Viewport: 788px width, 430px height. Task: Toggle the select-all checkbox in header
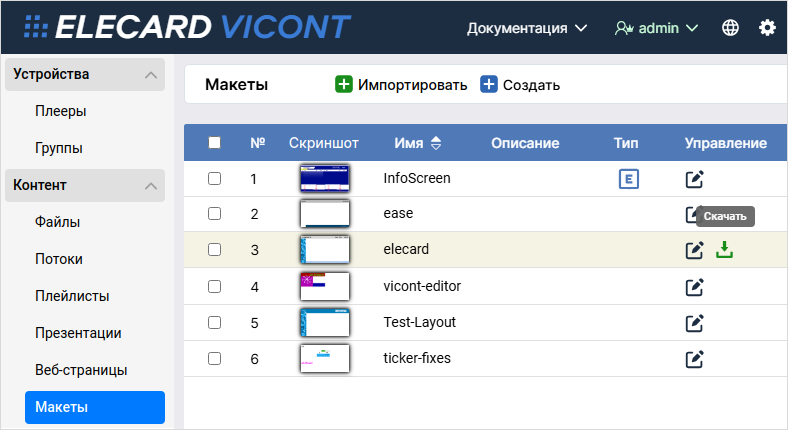click(x=215, y=143)
